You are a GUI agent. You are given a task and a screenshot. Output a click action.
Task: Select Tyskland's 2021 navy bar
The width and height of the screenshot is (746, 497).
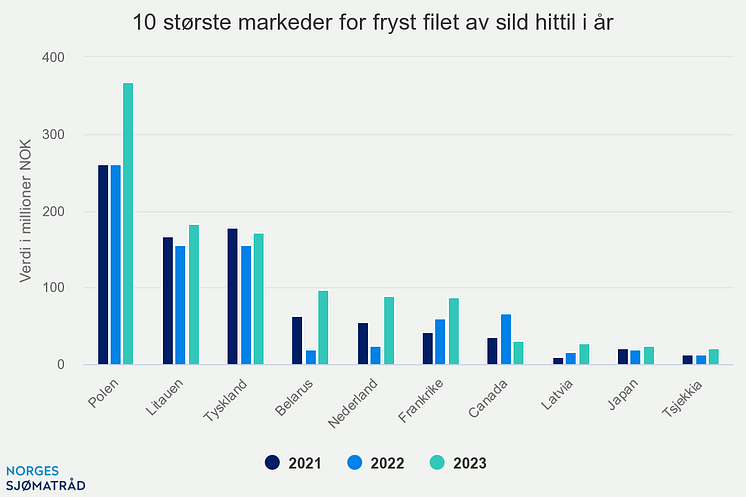233,296
